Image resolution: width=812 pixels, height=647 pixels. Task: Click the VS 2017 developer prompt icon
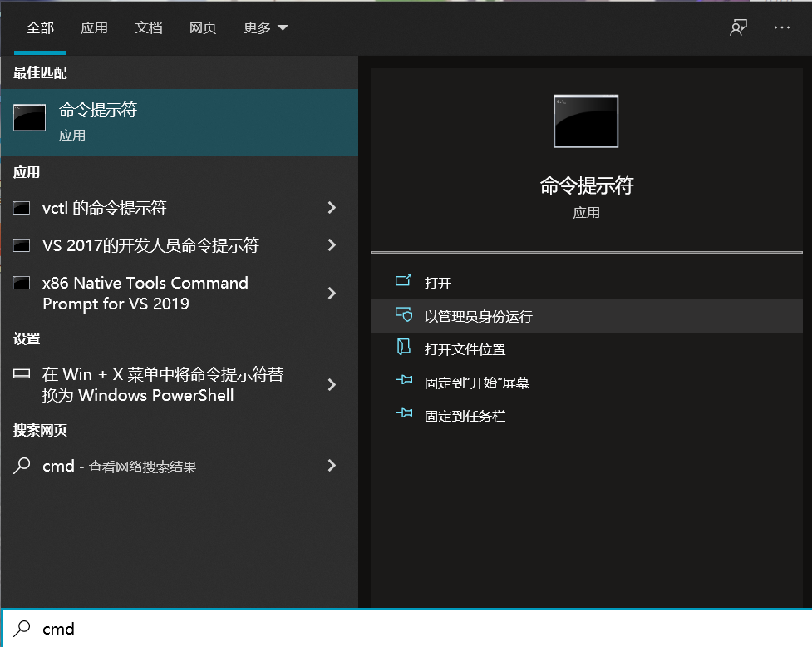pyautogui.click(x=22, y=245)
